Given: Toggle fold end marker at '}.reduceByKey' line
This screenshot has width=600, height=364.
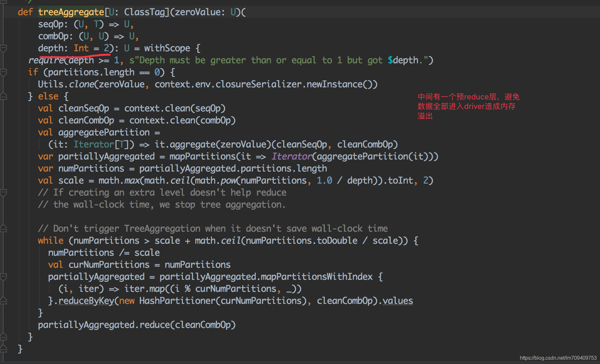Looking at the screenshot, I should coord(3,301).
